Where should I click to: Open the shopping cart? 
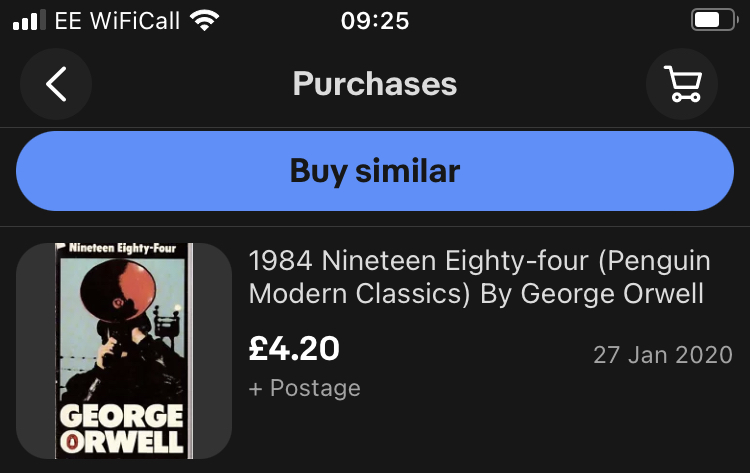pos(682,85)
